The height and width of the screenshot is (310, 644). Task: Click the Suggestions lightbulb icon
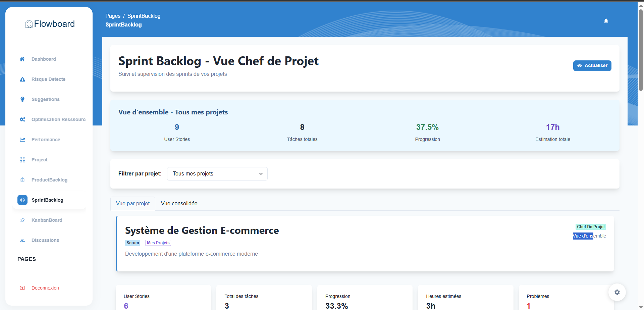22,99
